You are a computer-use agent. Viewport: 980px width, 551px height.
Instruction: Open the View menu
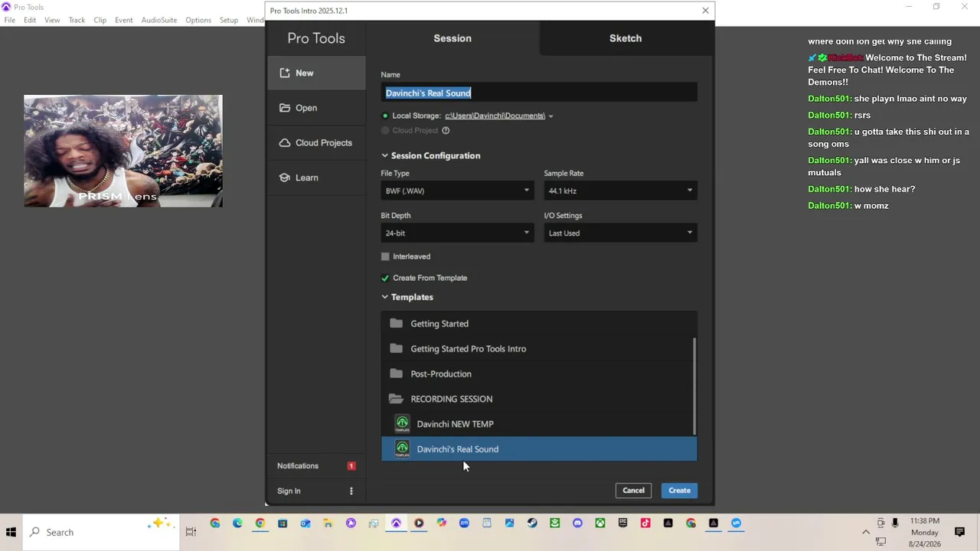[x=52, y=20]
